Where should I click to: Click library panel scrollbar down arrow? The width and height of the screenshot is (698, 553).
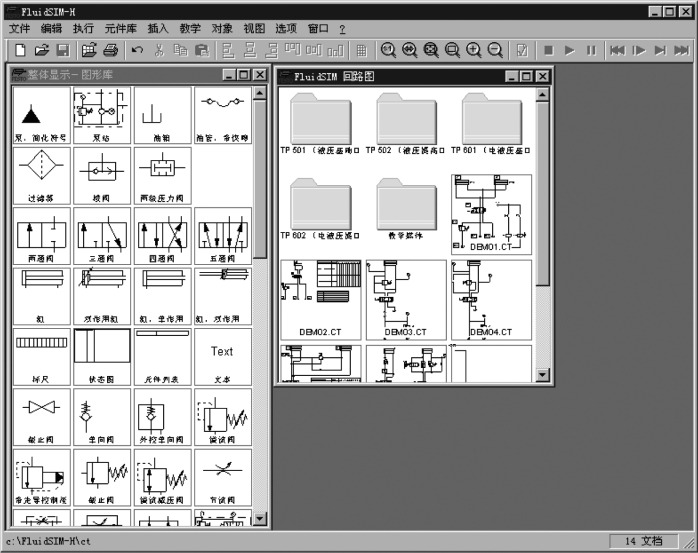[260, 519]
